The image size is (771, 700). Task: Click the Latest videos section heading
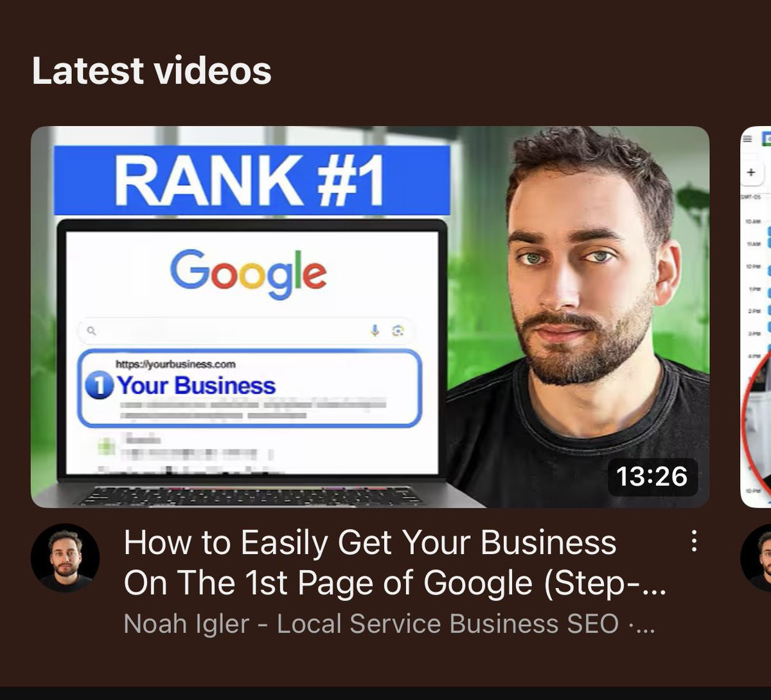pyautogui.click(x=152, y=70)
